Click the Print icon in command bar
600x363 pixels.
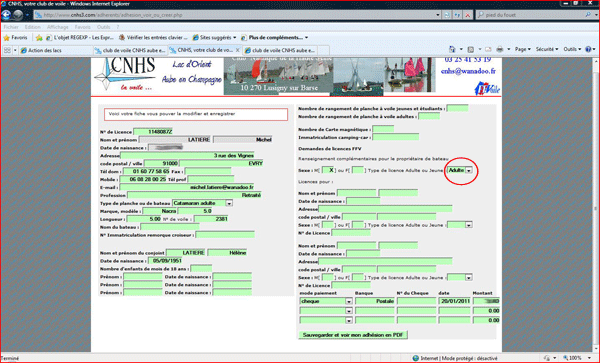point(499,49)
